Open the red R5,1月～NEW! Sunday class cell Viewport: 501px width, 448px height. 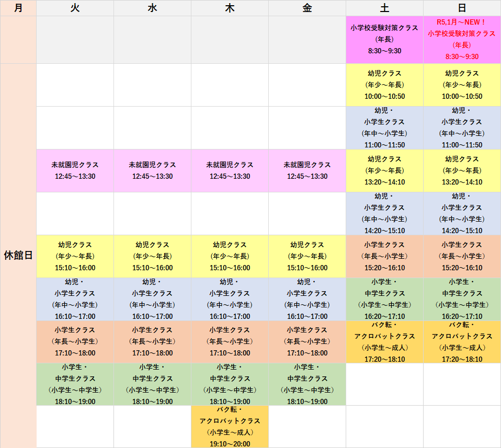(462, 40)
